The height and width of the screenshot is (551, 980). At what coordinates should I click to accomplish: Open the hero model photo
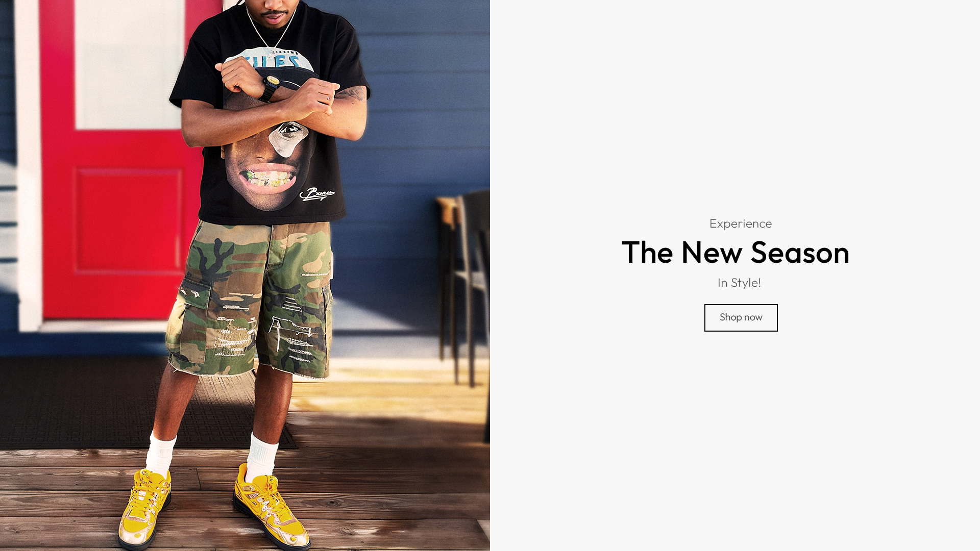pyautogui.click(x=245, y=275)
